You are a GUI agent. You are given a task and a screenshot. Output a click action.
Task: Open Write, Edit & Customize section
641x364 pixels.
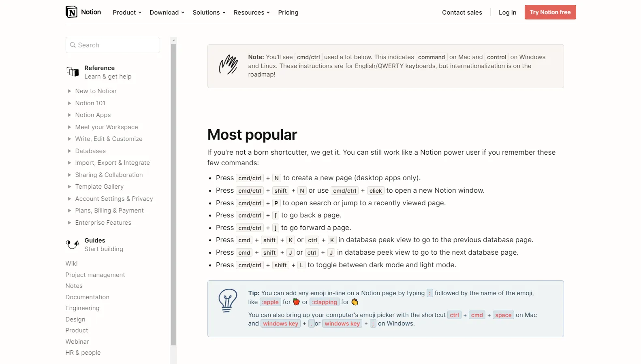click(109, 139)
